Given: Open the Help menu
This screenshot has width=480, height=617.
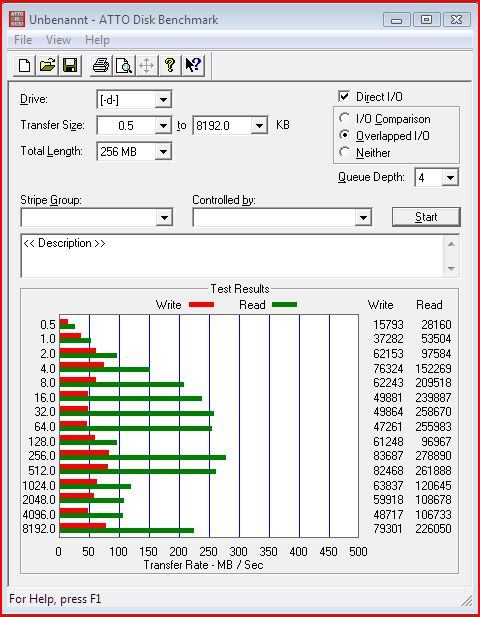Looking at the screenshot, I should coord(97,40).
